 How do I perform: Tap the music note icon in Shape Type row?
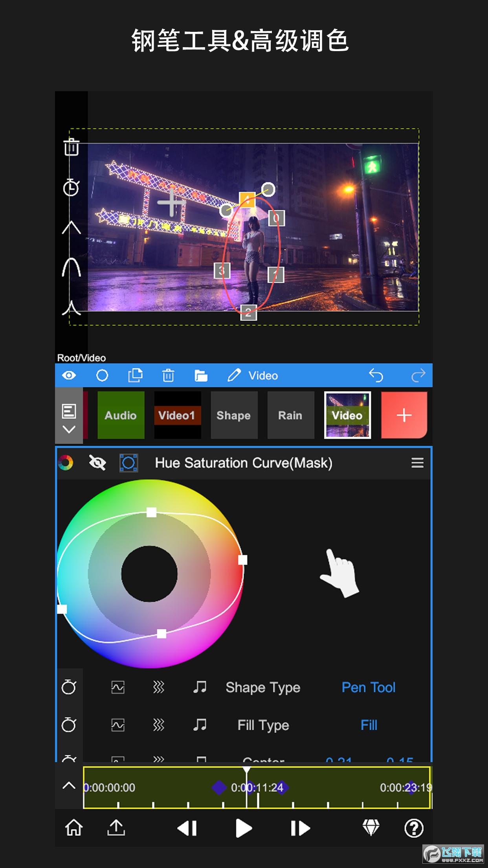coord(200,687)
